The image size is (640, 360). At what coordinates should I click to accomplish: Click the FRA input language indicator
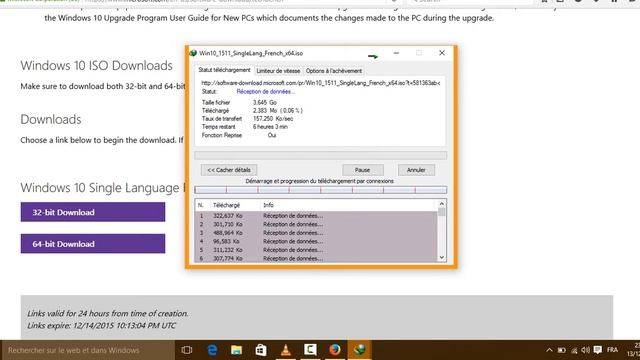point(612,350)
